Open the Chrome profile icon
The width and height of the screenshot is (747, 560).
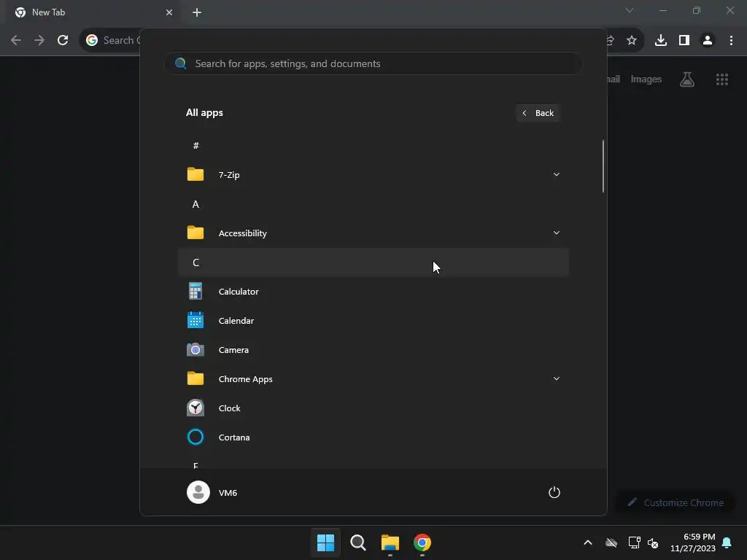click(x=708, y=40)
